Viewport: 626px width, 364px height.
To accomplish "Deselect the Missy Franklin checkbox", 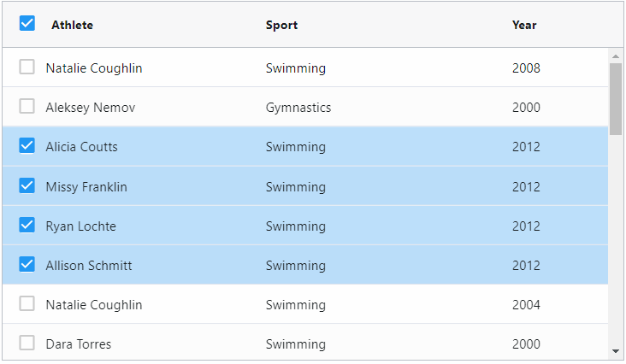I will tap(27, 185).
